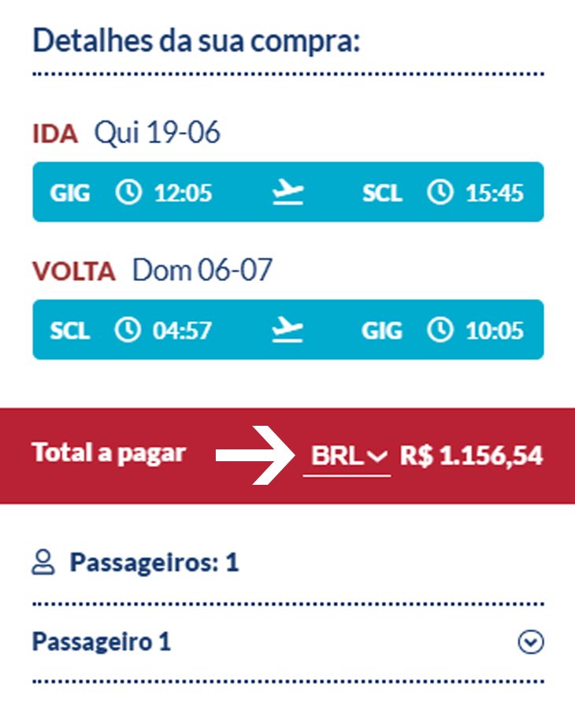Screen dimensions: 575x728
Task: Expand Passageiro 1 details with circled chevron
Action: pyautogui.click(x=531, y=642)
